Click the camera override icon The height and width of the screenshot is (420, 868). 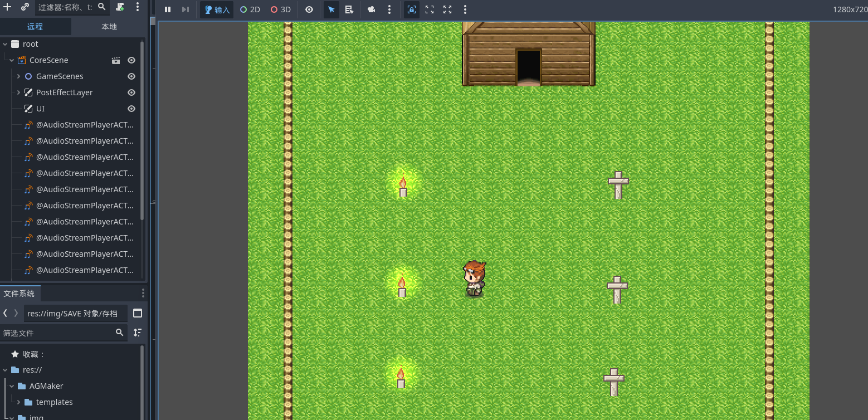pos(372,9)
